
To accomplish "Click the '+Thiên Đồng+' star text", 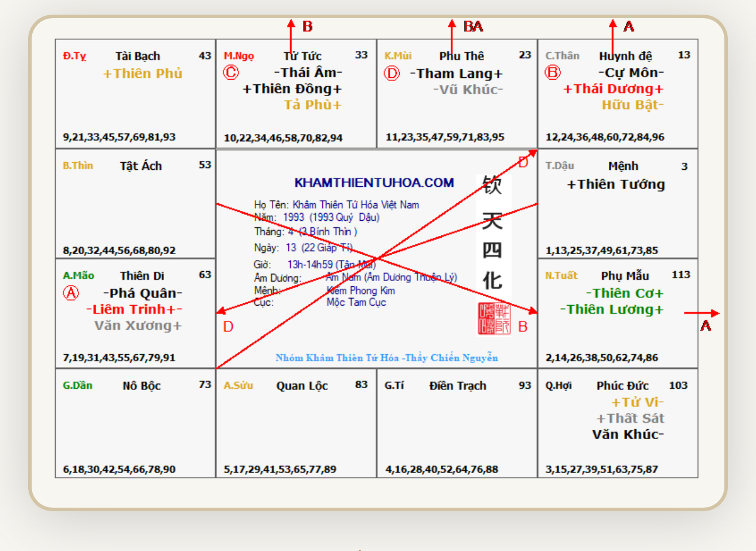I will tap(292, 89).
